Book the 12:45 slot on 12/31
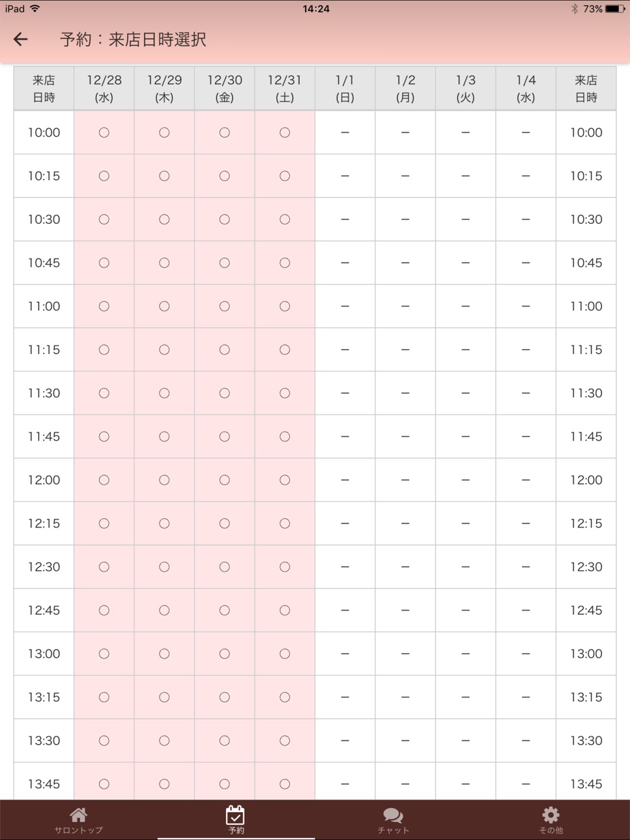 [x=285, y=610]
